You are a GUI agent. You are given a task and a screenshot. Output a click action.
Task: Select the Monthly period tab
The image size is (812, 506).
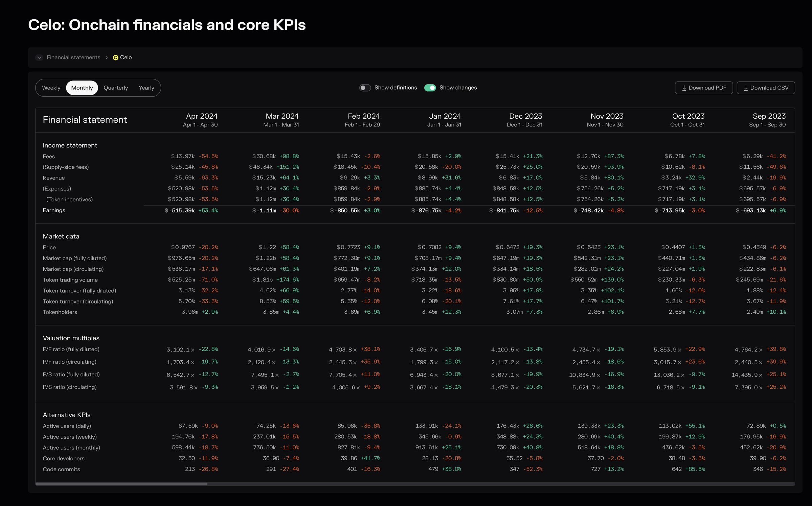[82, 88]
